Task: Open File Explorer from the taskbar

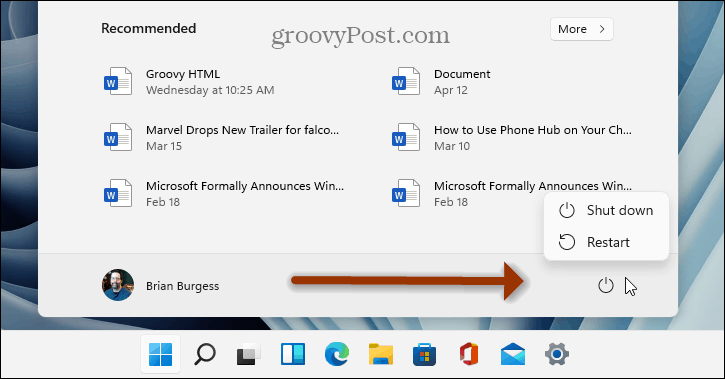Action: tap(381, 355)
